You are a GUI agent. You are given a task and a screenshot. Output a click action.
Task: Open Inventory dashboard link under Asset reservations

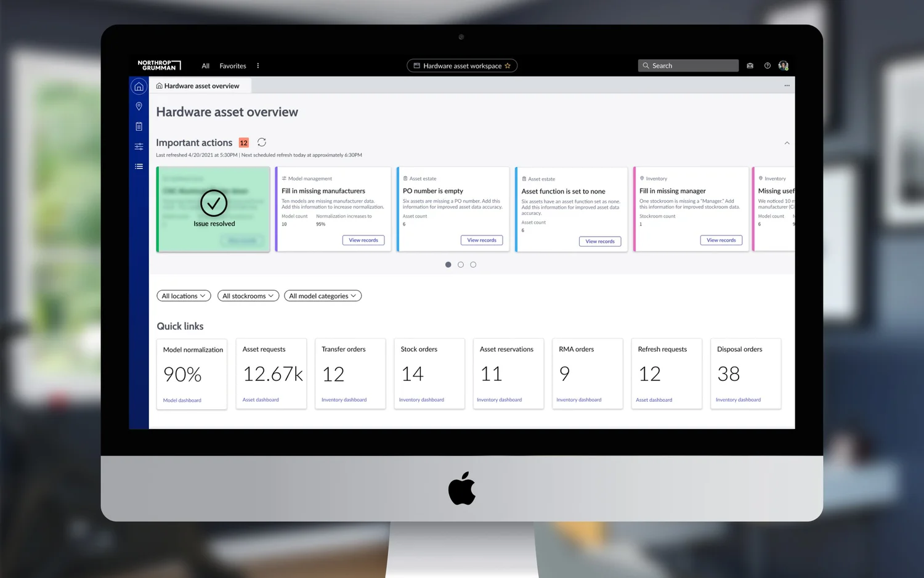pyautogui.click(x=499, y=400)
